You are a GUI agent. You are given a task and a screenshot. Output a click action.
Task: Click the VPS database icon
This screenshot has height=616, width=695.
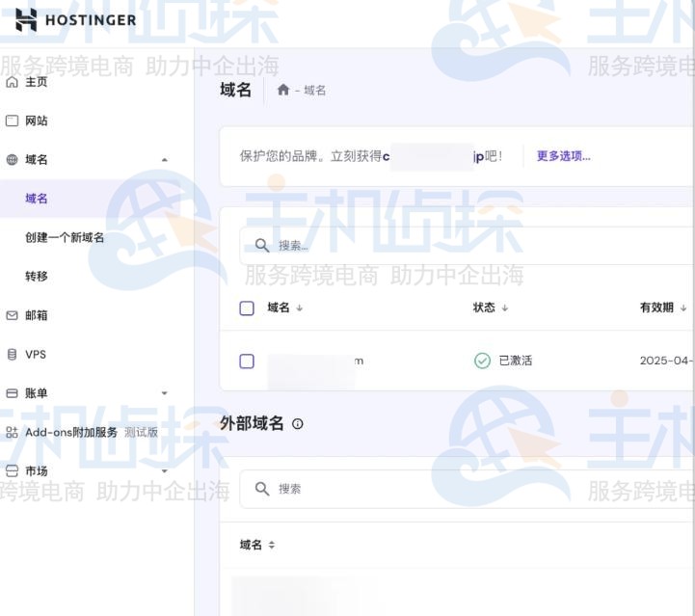pos(12,354)
